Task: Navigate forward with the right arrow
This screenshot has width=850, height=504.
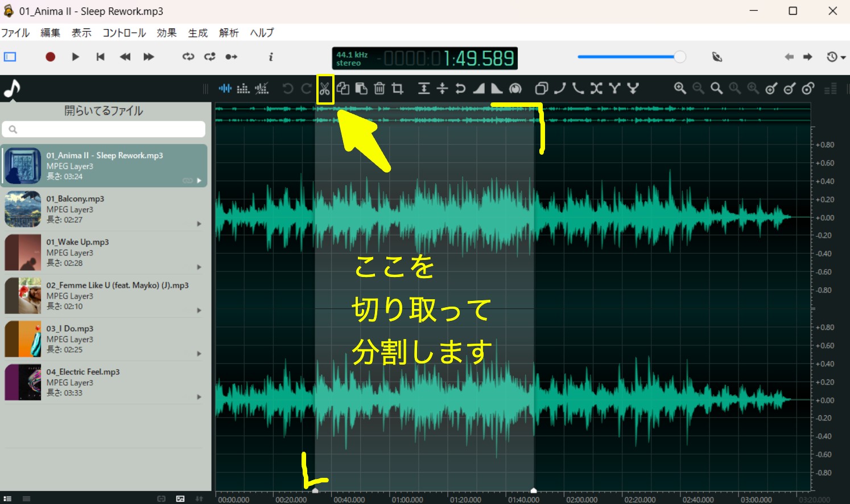Action: click(808, 57)
